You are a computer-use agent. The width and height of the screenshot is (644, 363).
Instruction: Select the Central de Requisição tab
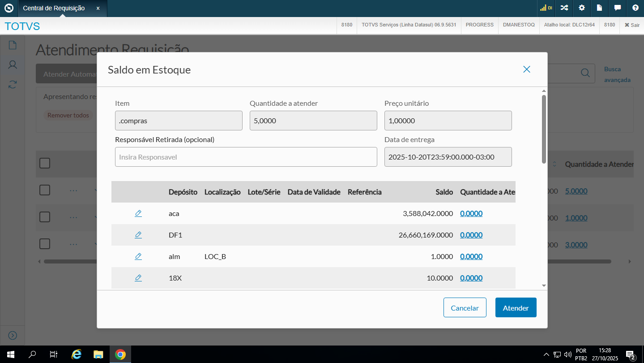click(62, 9)
